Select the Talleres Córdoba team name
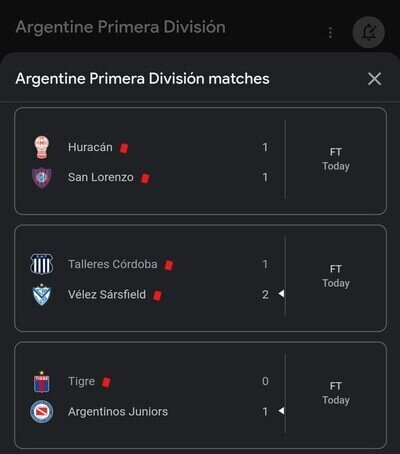The width and height of the screenshot is (400, 454). pos(113,264)
